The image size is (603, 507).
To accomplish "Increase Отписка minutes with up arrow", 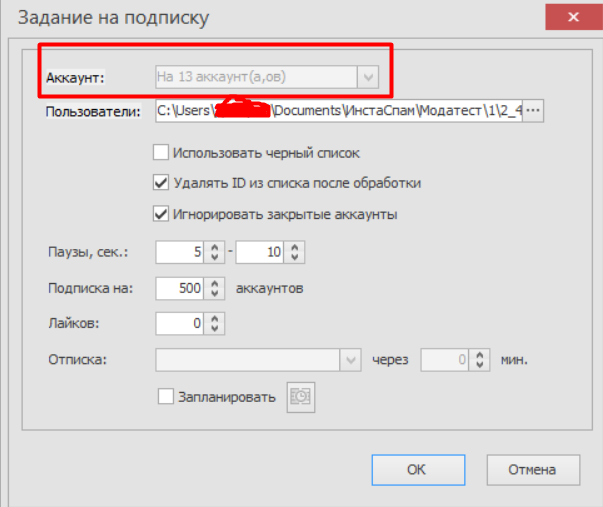I will [480, 355].
